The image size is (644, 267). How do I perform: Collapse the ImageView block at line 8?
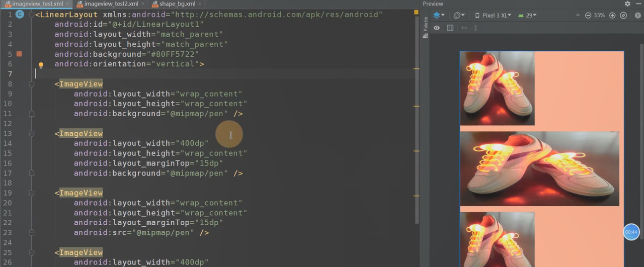click(31, 84)
